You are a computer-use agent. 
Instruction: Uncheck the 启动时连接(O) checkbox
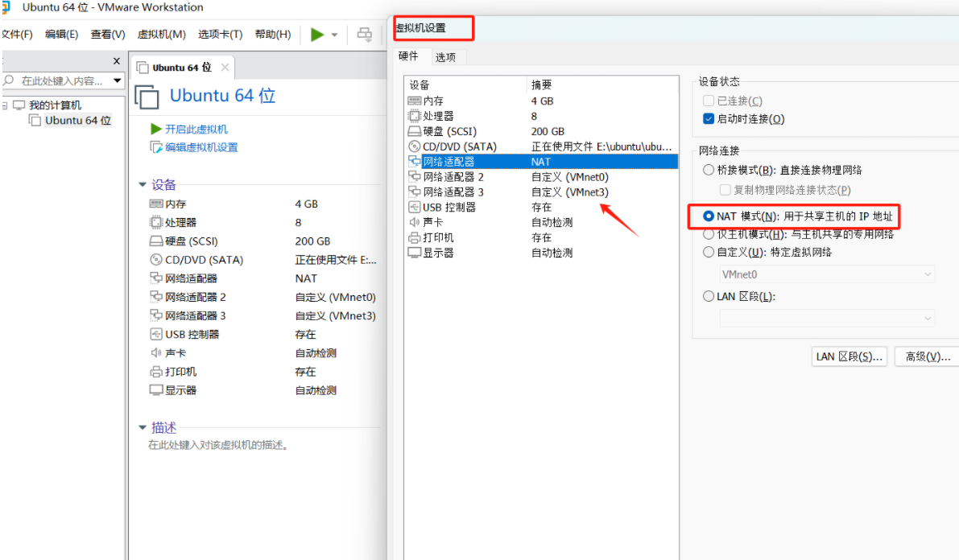coord(709,118)
